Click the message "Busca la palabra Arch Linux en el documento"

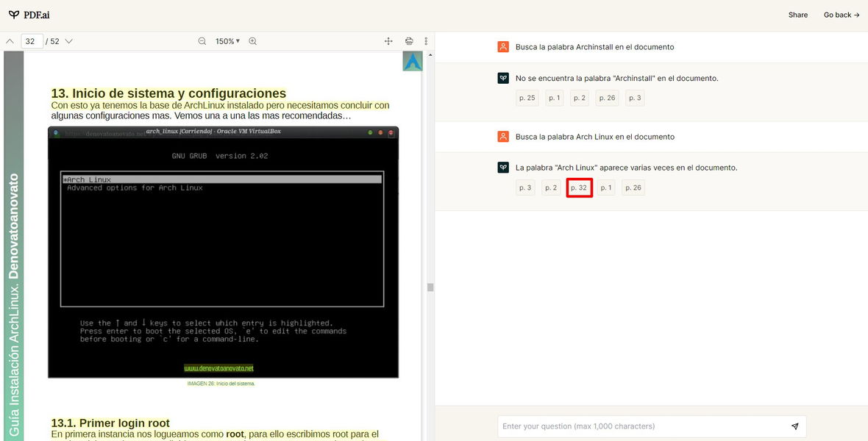595,137
